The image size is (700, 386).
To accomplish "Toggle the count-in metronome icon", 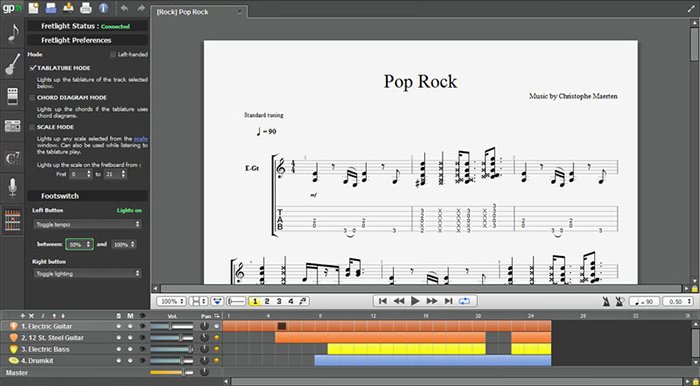I will click(620, 302).
